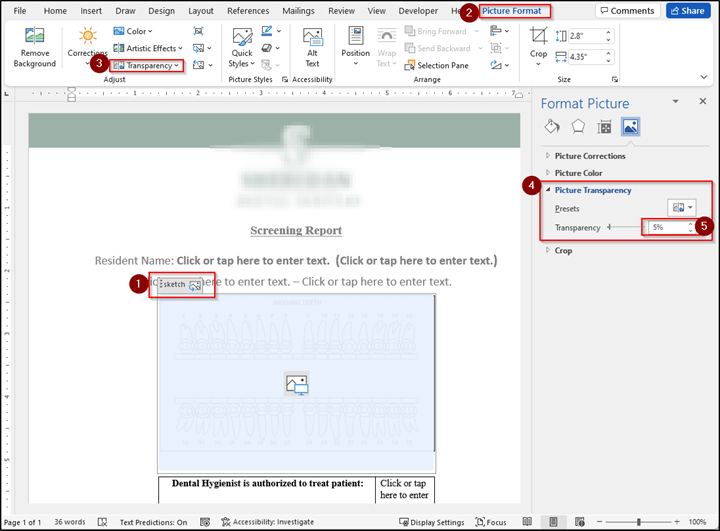Viewport: 720px width, 531px height.
Task: Expand the Picture Corrections section
Action: coord(590,156)
